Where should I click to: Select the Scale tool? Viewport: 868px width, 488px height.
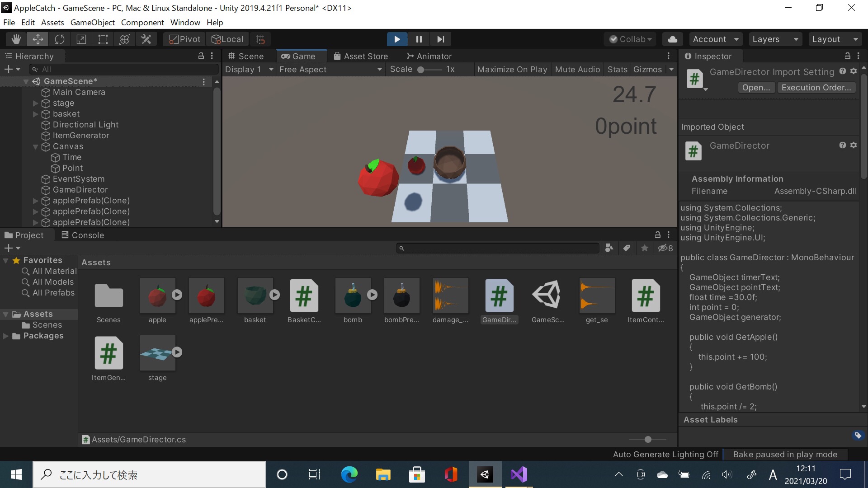(x=81, y=39)
